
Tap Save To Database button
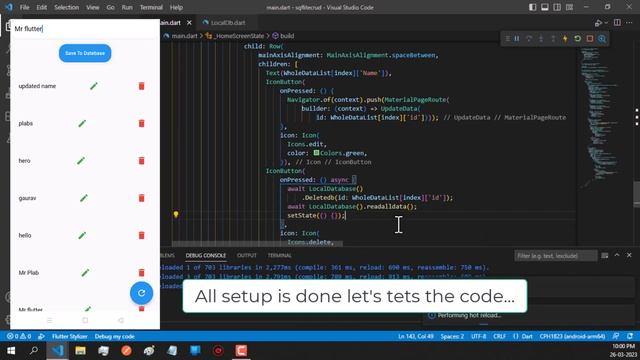(85, 53)
